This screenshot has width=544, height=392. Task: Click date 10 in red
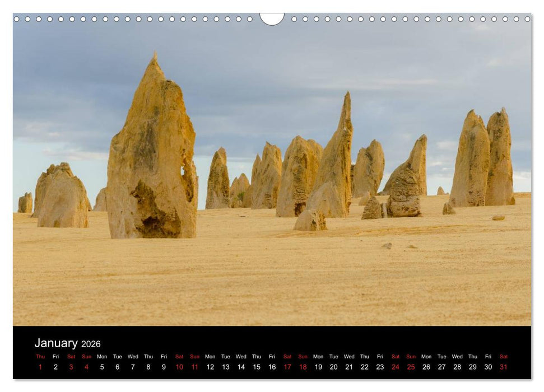tap(179, 366)
